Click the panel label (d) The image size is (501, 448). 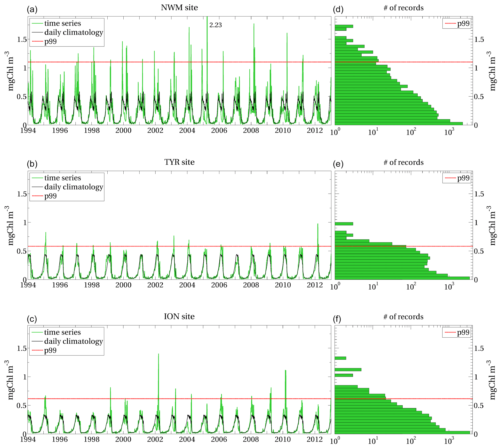(338, 10)
